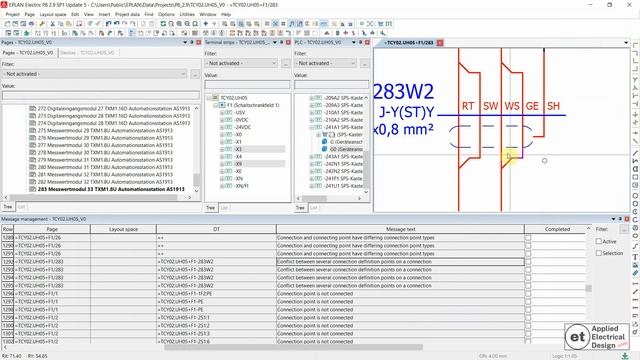Viewport: 640px width, 360px height.
Task: Open the Message management panel dropdown arrow
Action: click(613, 219)
